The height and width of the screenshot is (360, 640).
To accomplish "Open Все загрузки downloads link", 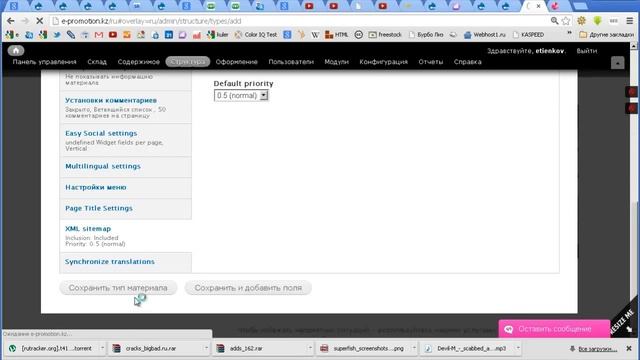I will [598, 349].
